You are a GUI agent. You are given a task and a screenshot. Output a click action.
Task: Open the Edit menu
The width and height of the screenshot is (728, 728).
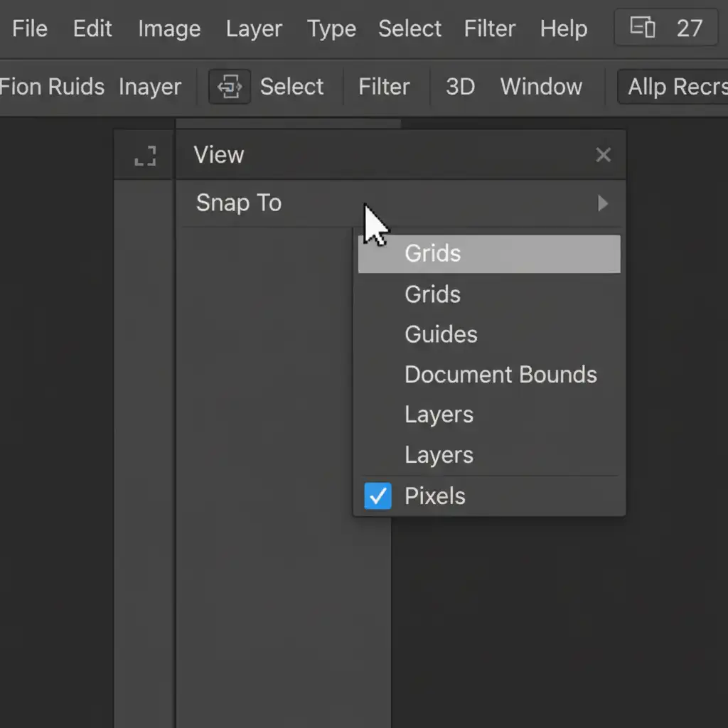point(92,29)
